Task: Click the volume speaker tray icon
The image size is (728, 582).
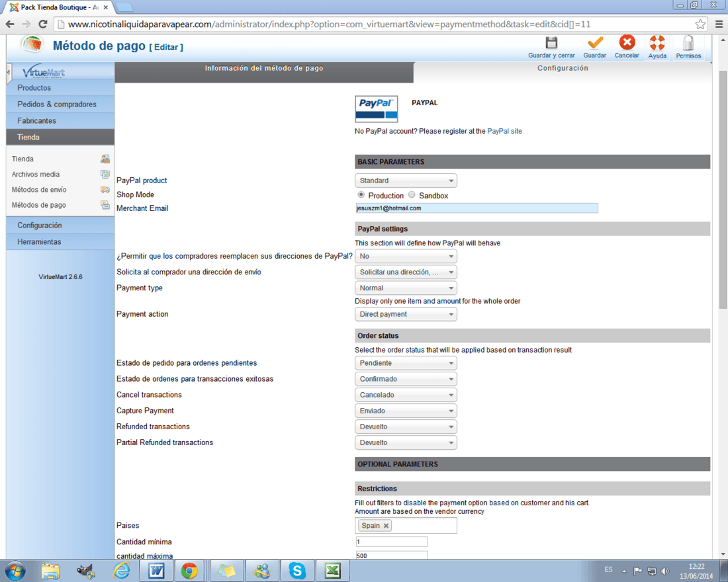Action: tap(665, 571)
